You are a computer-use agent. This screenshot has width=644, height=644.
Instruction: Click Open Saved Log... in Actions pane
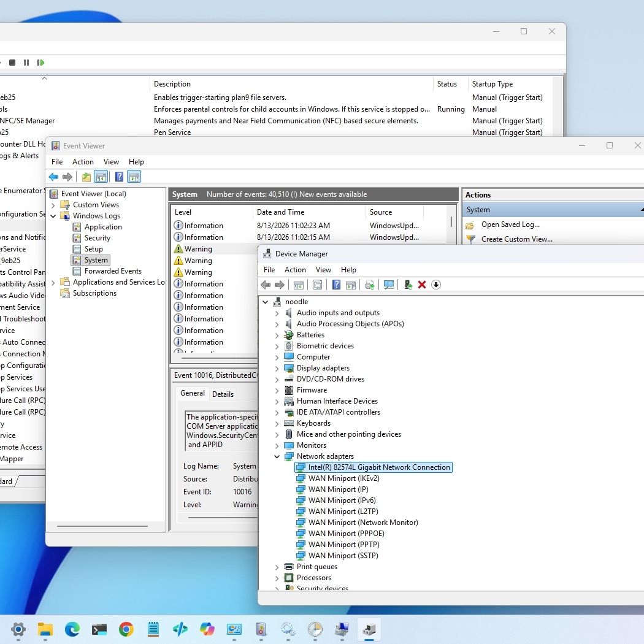[x=510, y=224]
